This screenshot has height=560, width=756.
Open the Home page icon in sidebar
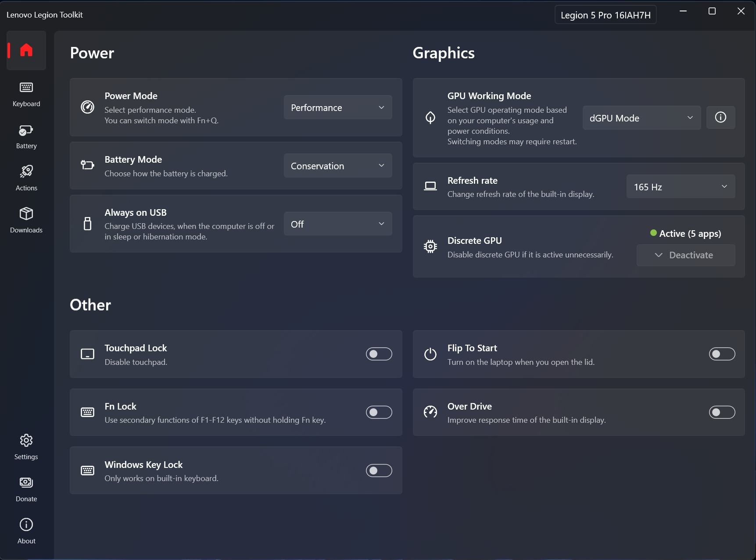(26, 50)
